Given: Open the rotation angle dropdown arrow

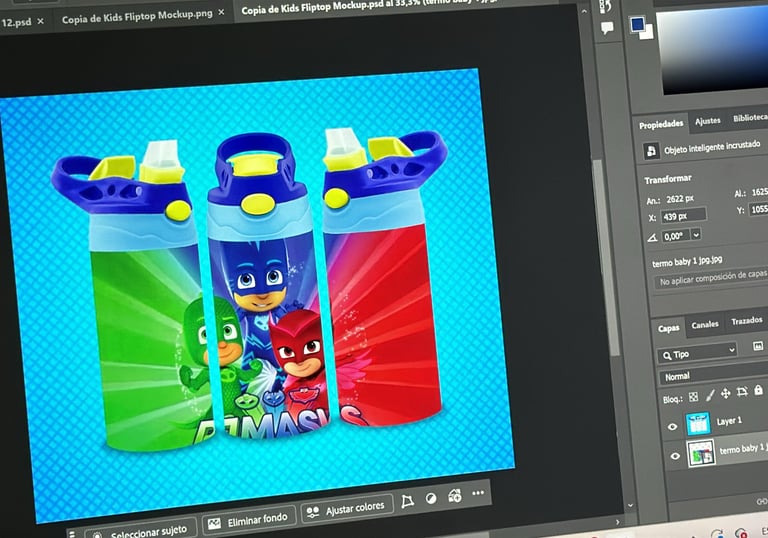Looking at the screenshot, I should (696, 234).
